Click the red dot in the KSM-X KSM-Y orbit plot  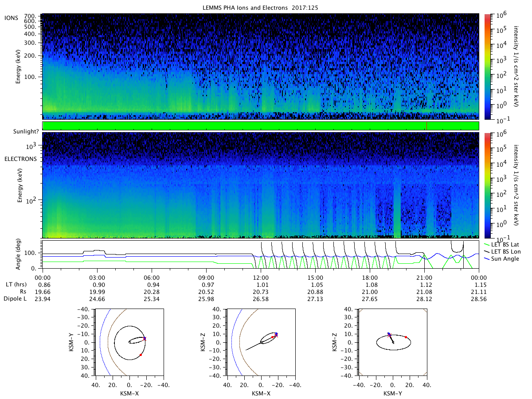pos(141,355)
